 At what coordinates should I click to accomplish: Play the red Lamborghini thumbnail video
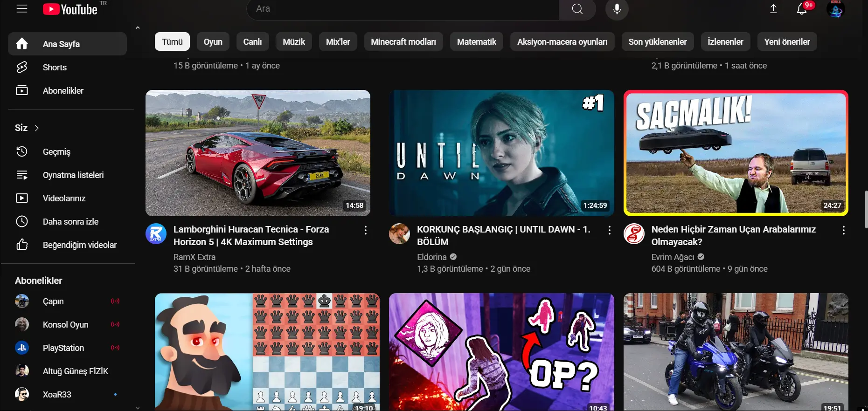258,153
